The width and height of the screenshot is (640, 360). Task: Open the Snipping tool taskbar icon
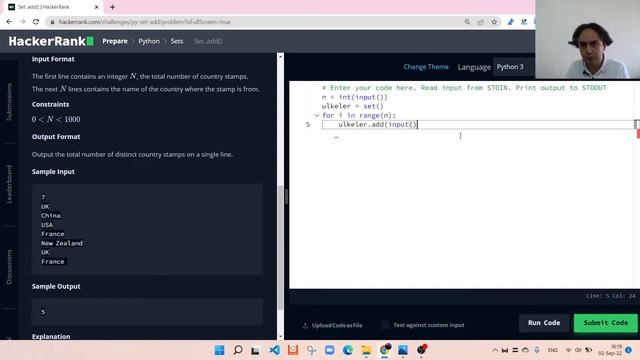coord(311,350)
